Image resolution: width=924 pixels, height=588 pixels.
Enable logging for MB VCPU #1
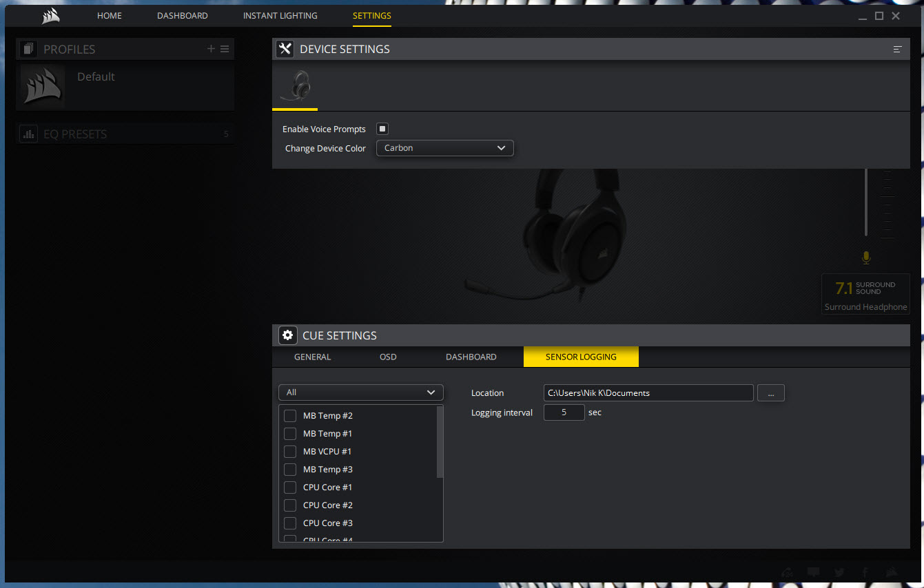(290, 452)
